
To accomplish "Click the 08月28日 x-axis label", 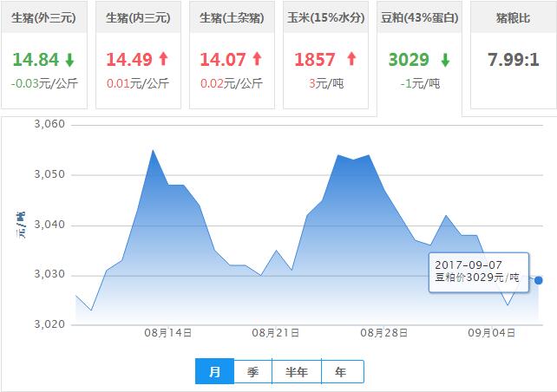I will 384,333.
